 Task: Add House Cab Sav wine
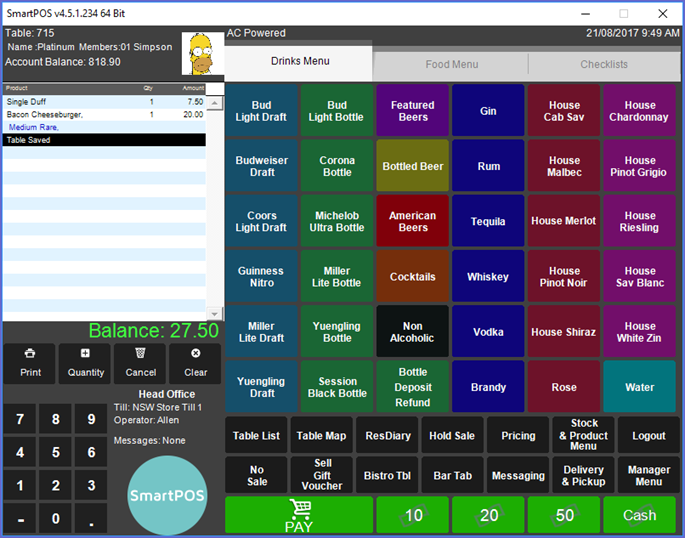coord(564,111)
